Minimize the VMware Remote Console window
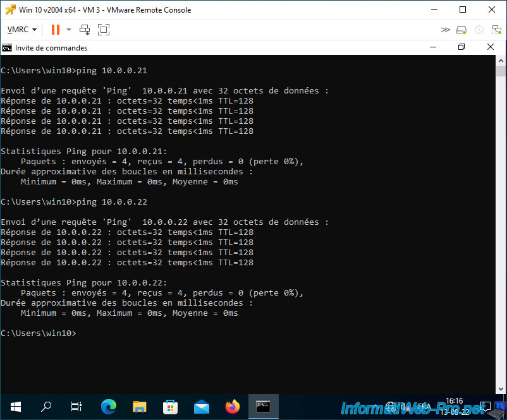The image size is (507, 420). click(x=434, y=9)
